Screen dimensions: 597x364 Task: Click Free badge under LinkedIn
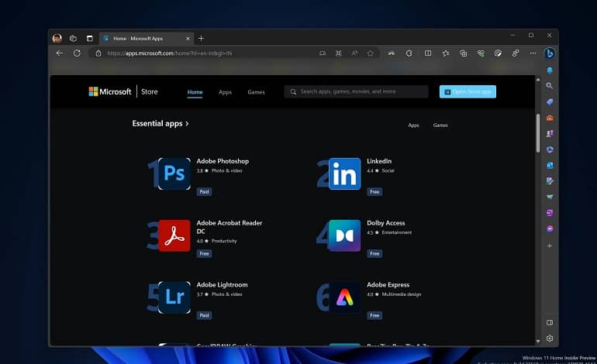[374, 192]
